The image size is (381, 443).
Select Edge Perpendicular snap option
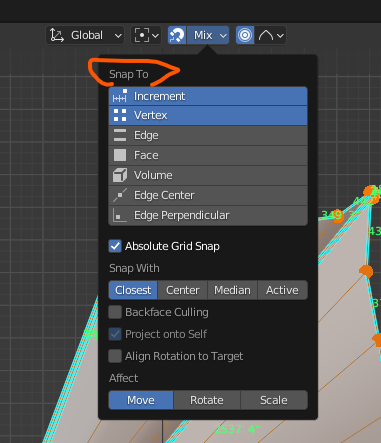(x=208, y=215)
